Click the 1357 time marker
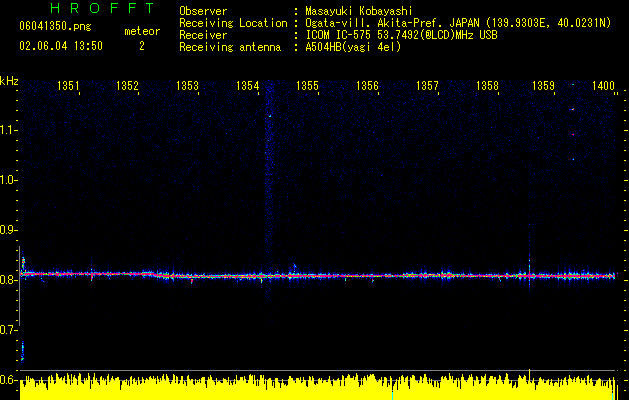This screenshot has height=400, width=629. pyautogui.click(x=427, y=86)
